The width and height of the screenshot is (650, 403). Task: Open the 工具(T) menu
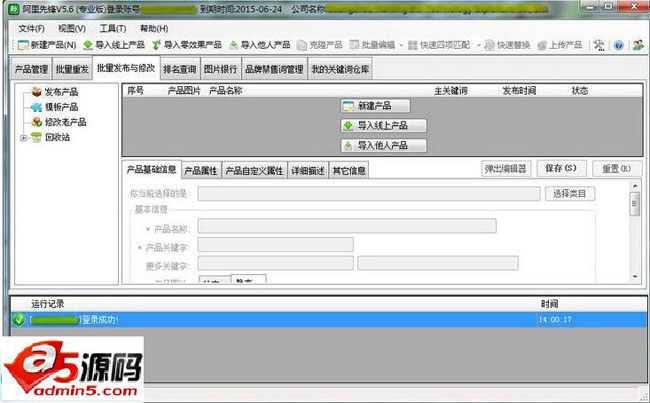(113, 29)
